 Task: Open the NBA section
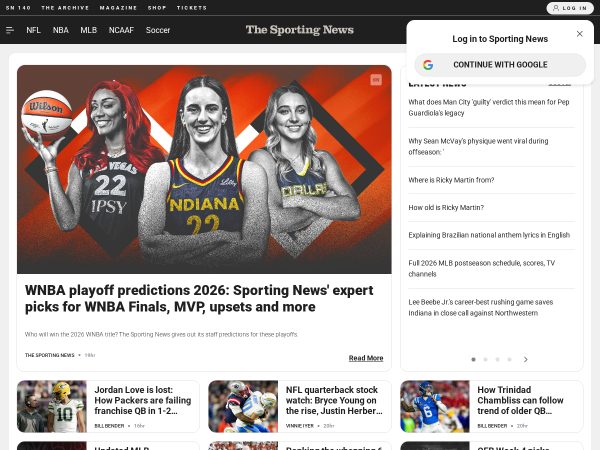click(60, 30)
